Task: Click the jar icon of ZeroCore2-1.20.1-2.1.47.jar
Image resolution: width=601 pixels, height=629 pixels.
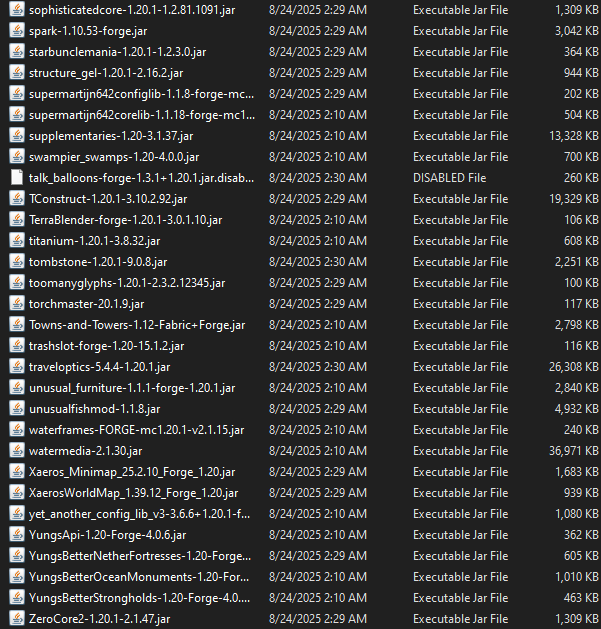Action: click(17, 619)
